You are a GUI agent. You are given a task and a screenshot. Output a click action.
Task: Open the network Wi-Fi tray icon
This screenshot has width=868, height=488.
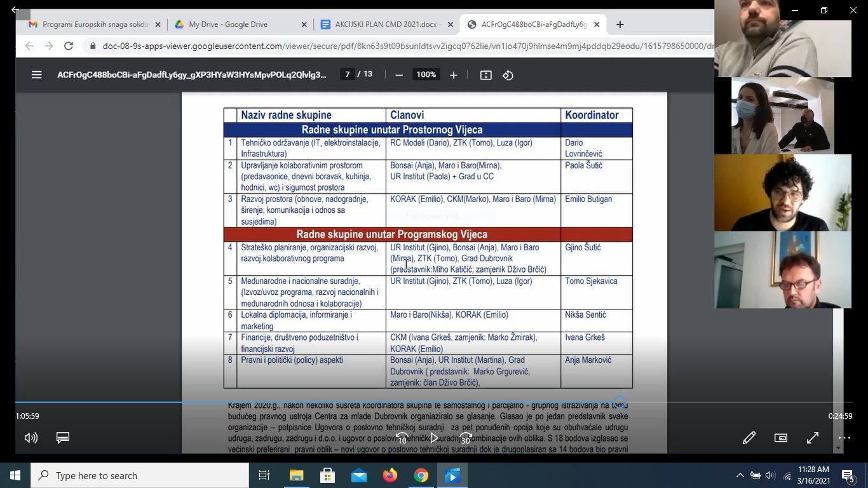tap(787, 475)
